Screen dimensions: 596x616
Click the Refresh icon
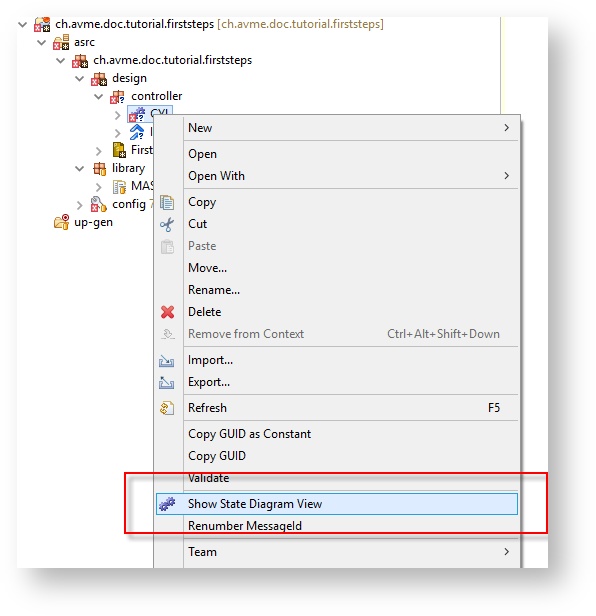pos(167,408)
